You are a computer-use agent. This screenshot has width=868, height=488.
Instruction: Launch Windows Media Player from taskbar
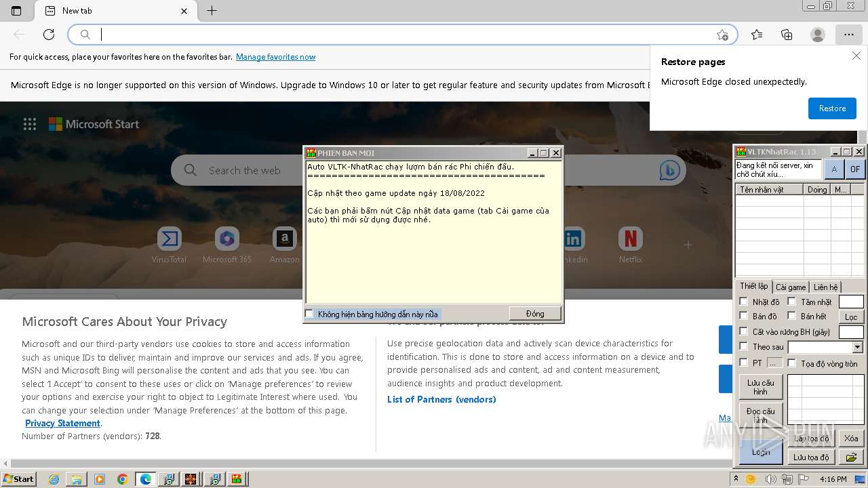pos(100,479)
